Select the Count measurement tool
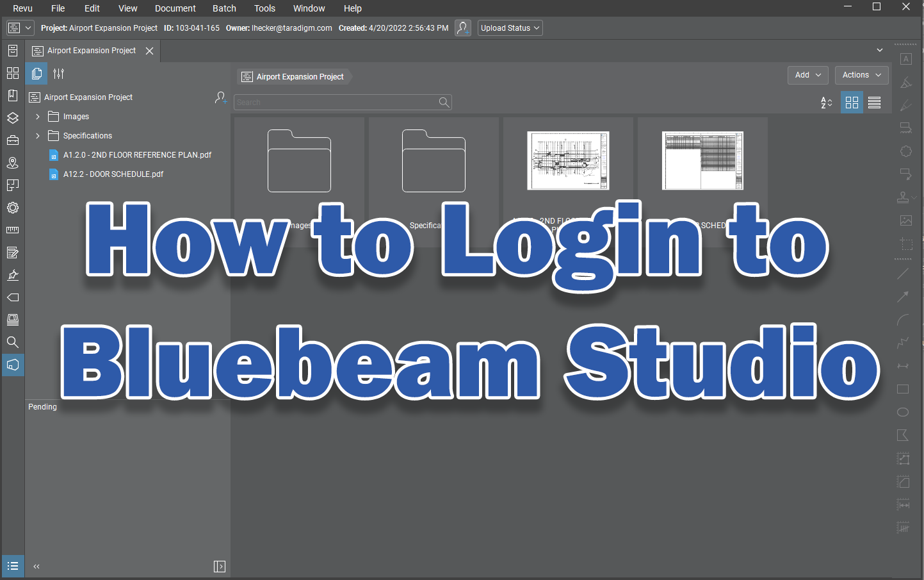 (903, 527)
